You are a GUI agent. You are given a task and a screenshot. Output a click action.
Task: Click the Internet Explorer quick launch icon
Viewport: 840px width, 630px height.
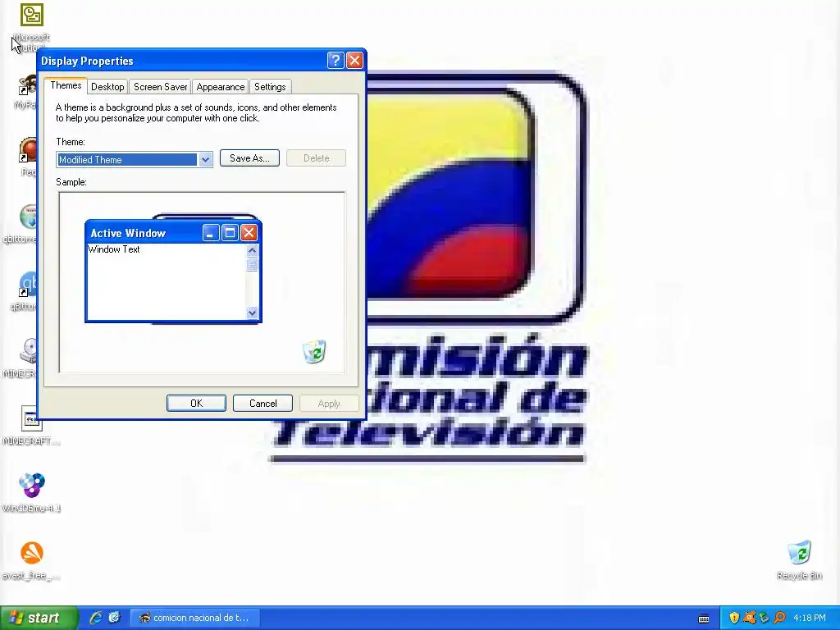[x=96, y=618]
